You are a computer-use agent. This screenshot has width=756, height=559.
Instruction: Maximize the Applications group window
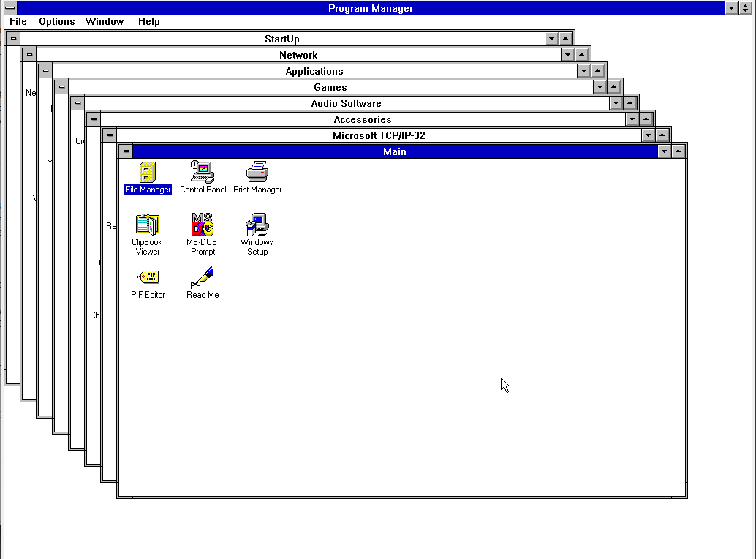coord(598,71)
